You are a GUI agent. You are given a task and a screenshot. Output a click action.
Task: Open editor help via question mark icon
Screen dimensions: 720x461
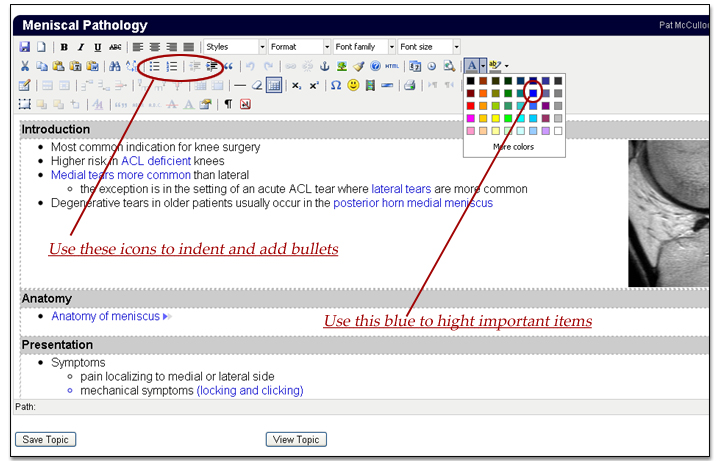(x=375, y=66)
